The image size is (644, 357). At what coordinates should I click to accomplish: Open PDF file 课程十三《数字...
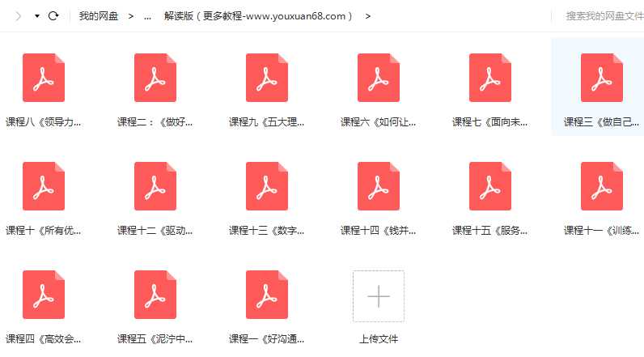267,187
